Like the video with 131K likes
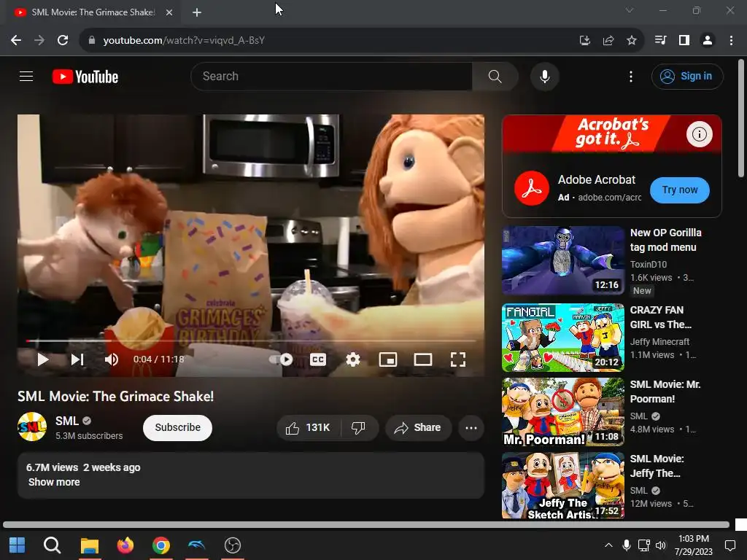 click(x=309, y=427)
